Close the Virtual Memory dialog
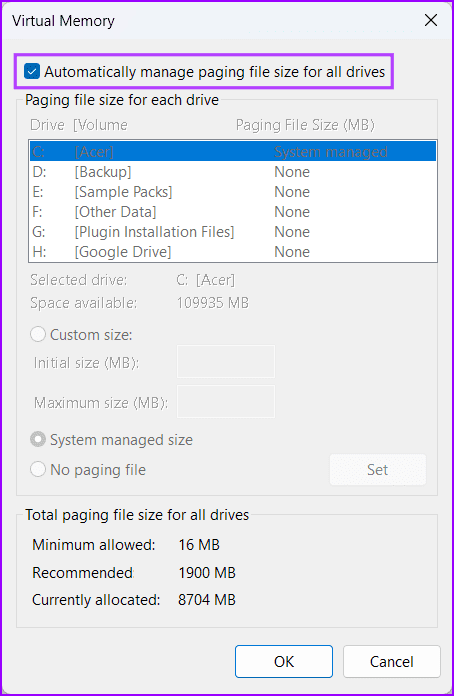 click(x=431, y=20)
